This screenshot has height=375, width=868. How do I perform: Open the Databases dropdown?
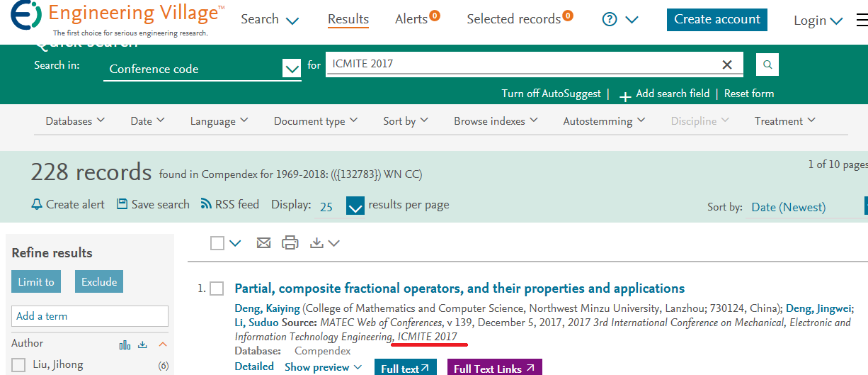[x=75, y=121]
